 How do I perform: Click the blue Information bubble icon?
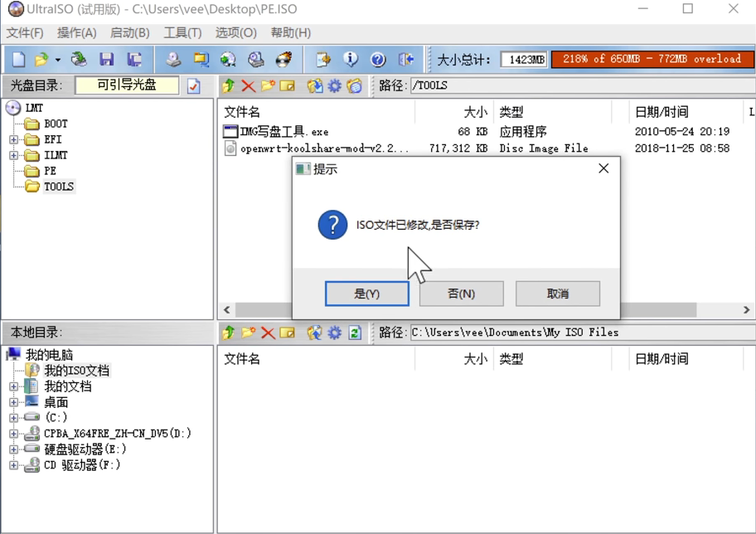(x=351, y=60)
